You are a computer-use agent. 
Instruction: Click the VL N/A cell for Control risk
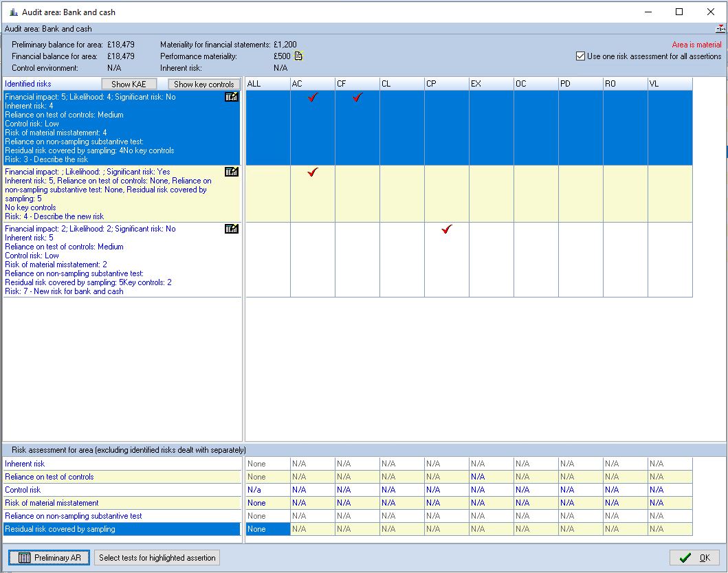[670, 489]
